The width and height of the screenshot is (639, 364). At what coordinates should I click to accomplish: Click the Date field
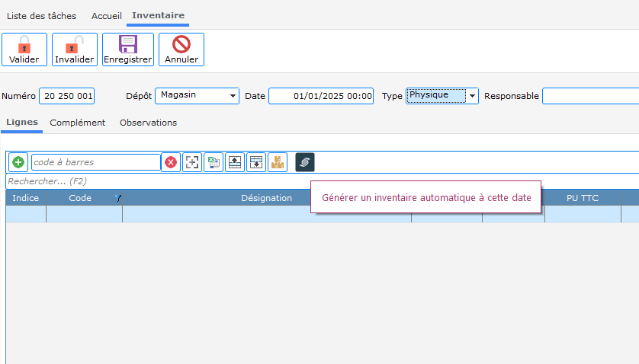(x=321, y=96)
